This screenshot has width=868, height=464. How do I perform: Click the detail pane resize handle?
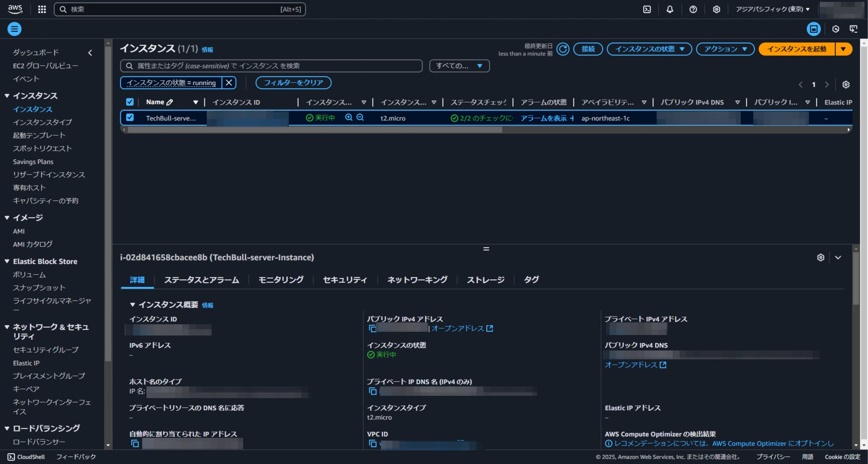click(486, 249)
